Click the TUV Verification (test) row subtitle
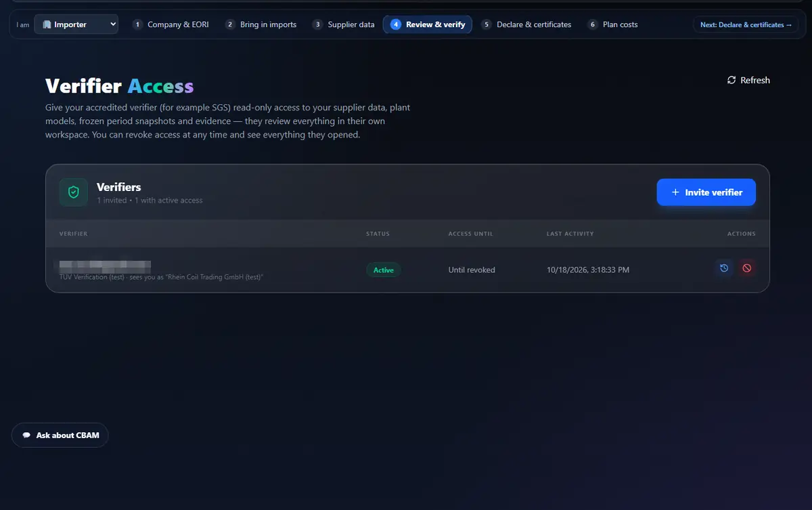This screenshot has width=812, height=510. [x=161, y=277]
